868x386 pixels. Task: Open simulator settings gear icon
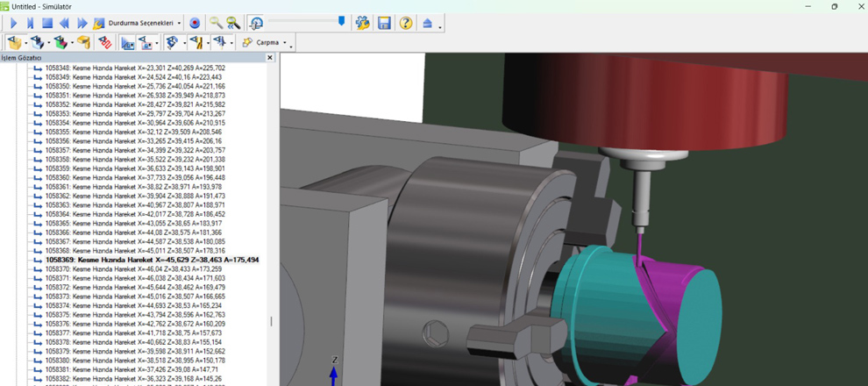tap(362, 23)
